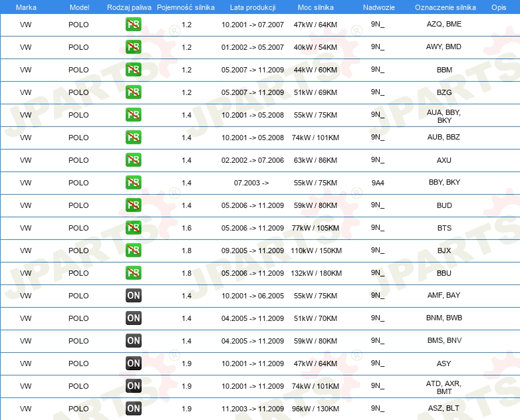The image size is (520, 420).
Task: Click the power value 44kW / 60KM
Action: (315, 70)
